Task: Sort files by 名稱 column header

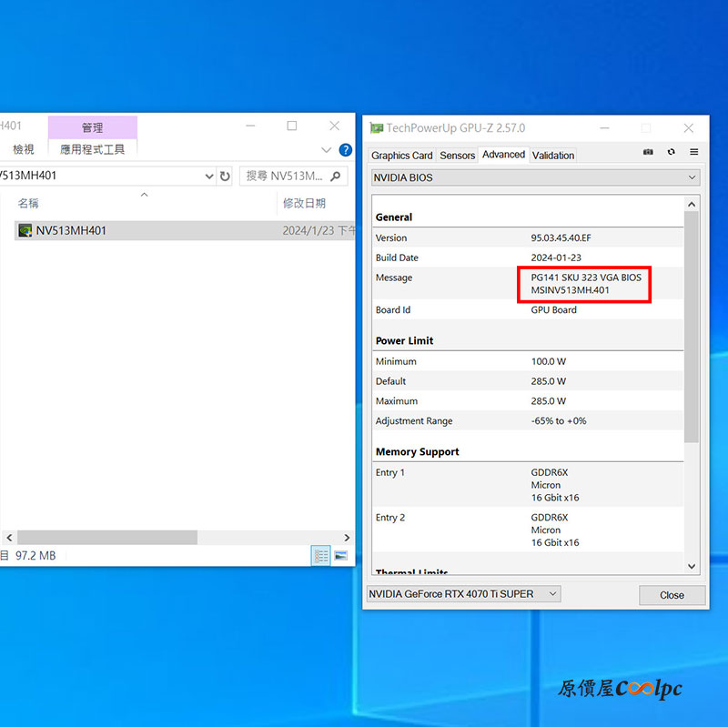Action: [x=28, y=203]
